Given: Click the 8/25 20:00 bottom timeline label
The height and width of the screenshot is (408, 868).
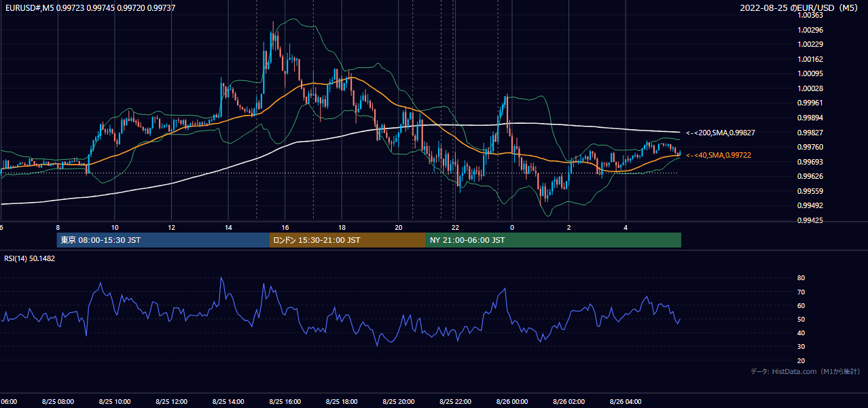Looking at the screenshot, I should [399, 401].
